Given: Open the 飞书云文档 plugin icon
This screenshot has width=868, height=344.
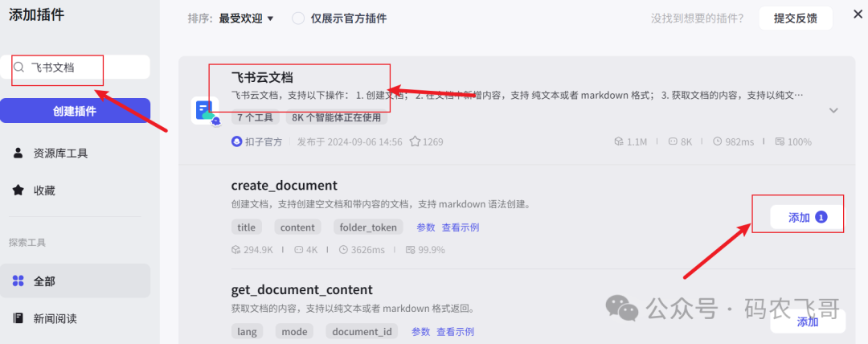Looking at the screenshot, I should (x=205, y=109).
